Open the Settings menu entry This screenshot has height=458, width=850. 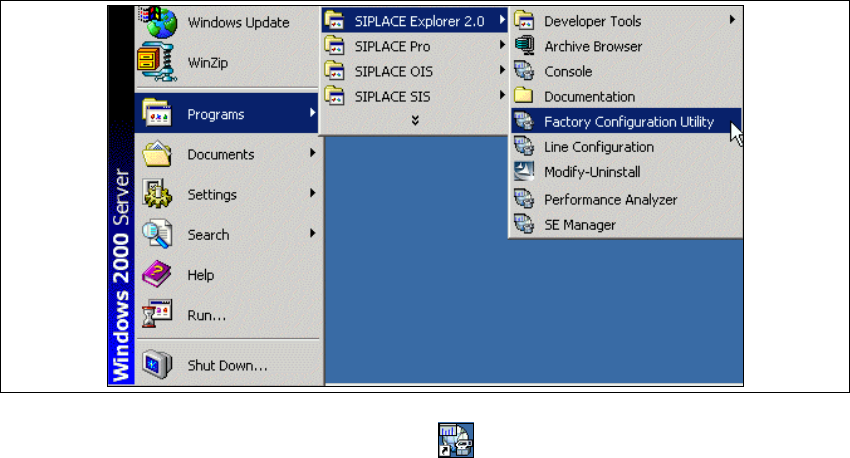227,194
